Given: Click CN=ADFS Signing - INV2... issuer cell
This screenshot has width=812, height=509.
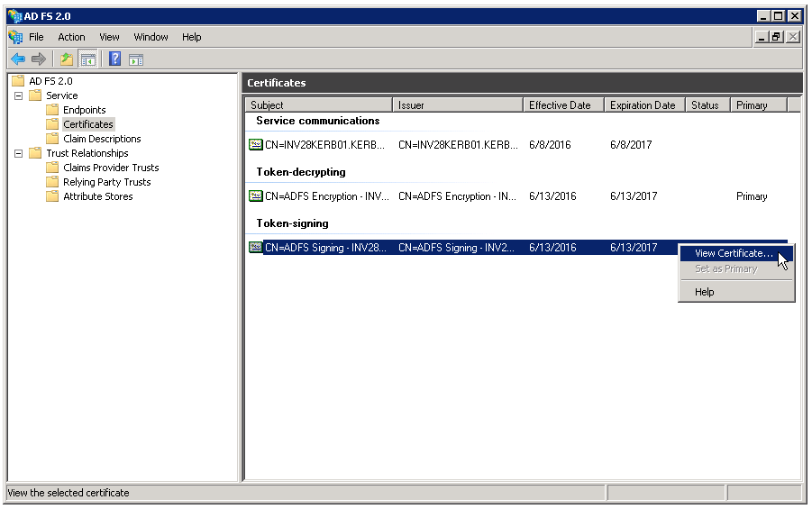Looking at the screenshot, I should [x=456, y=248].
